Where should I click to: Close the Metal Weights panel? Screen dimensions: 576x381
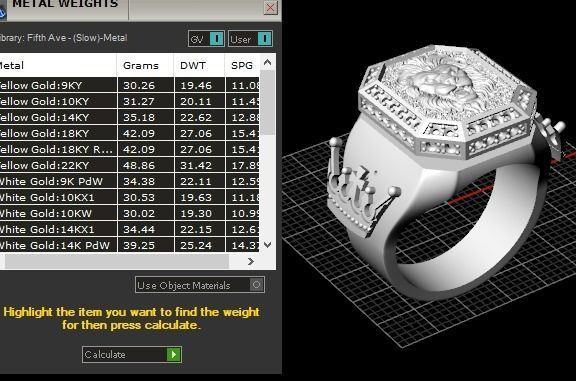271,7
